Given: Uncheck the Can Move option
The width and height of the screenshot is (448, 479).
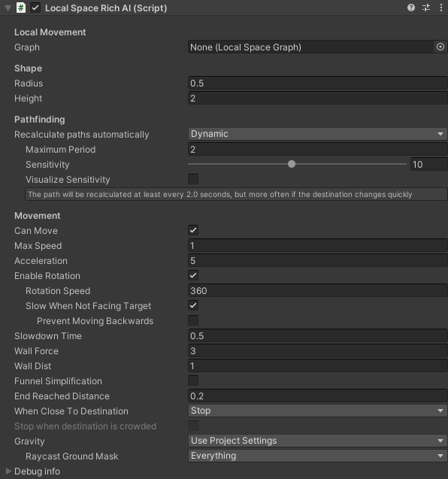Looking at the screenshot, I should [193, 230].
